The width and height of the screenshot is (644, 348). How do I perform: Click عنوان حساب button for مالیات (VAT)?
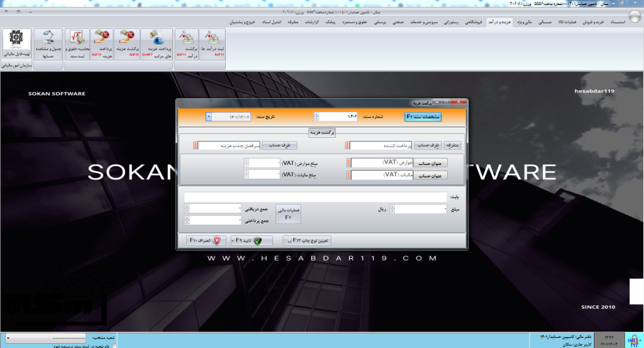430,176
